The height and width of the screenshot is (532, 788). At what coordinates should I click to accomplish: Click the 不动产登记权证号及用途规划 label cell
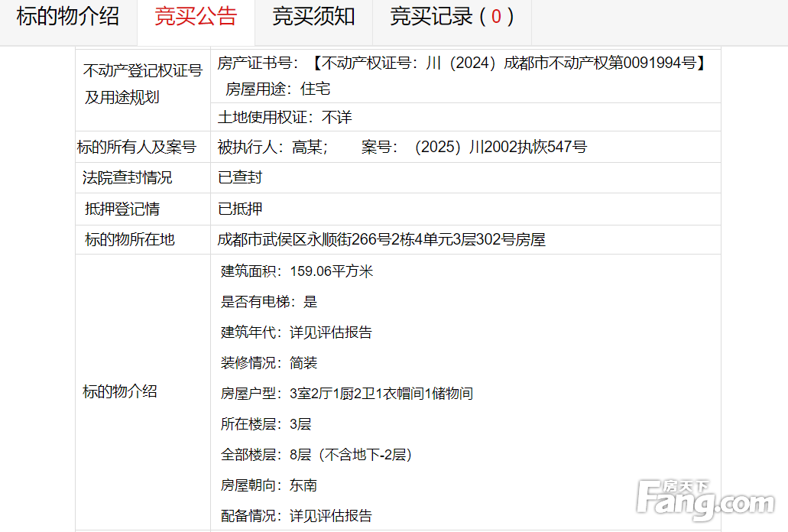143,84
